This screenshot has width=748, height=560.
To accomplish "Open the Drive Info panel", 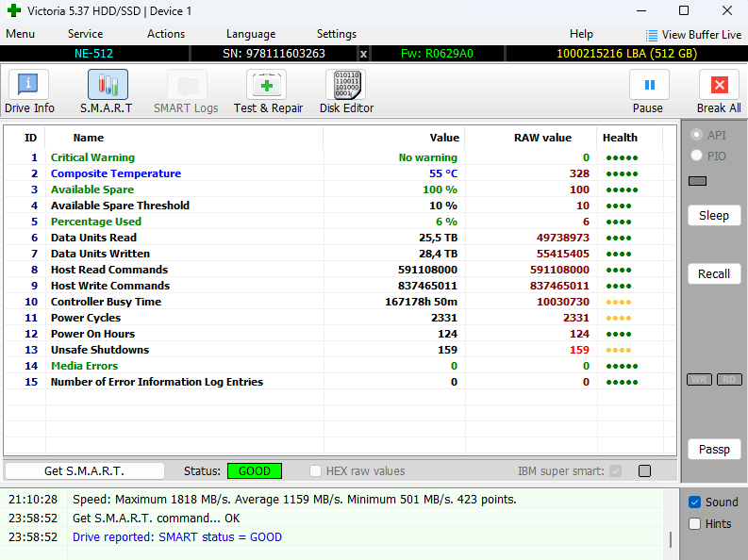I will (x=28, y=85).
